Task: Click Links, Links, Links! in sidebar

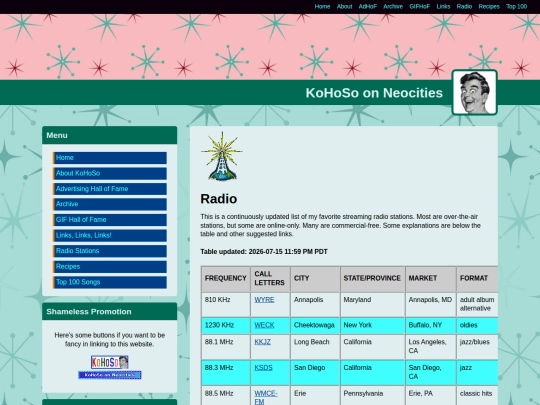Action: click(110, 236)
